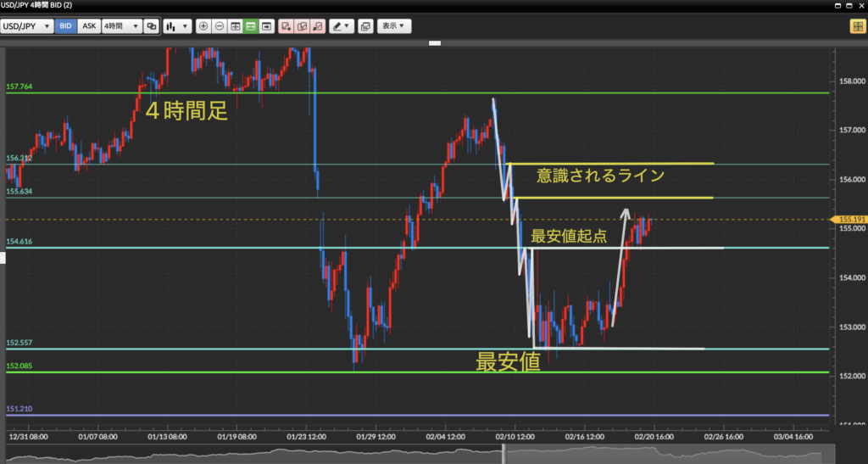
Task: Expand the chart type dropdown
Action: (x=178, y=26)
